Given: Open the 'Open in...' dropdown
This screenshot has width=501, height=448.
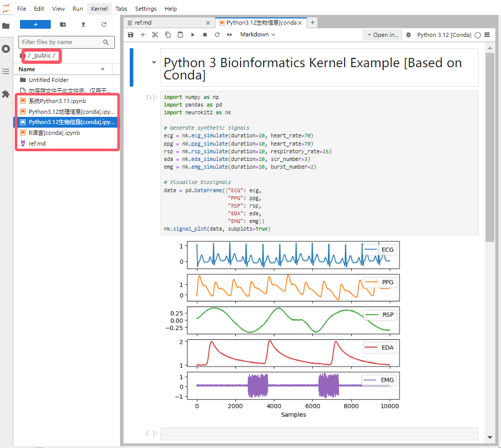Looking at the screenshot, I should point(383,35).
